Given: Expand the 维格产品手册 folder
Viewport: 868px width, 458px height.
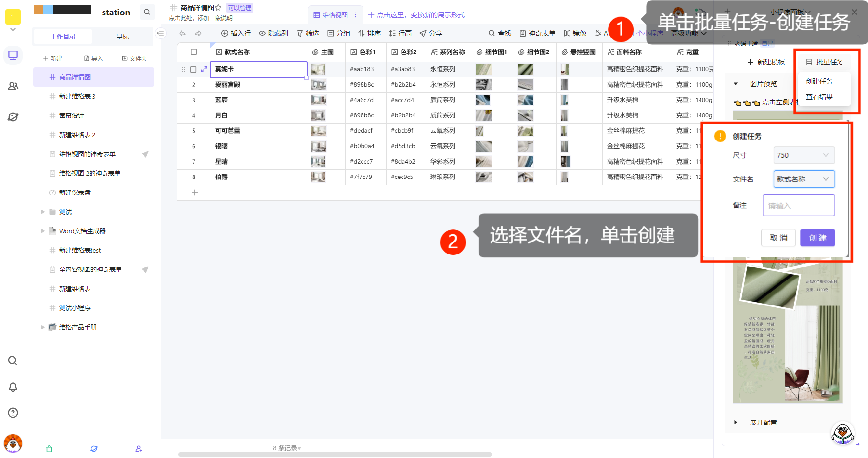Looking at the screenshot, I should [x=43, y=327].
